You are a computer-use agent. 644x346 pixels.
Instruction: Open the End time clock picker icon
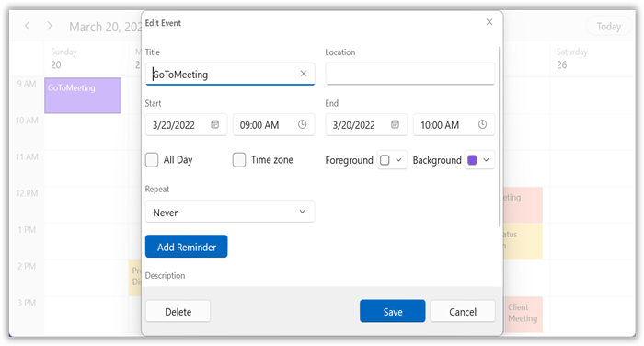(x=483, y=124)
